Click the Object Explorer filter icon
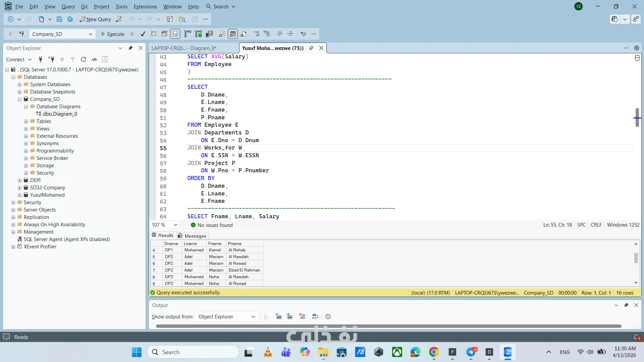The height and width of the screenshot is (362, 644). pyautogui.click(x=72, y=59)
